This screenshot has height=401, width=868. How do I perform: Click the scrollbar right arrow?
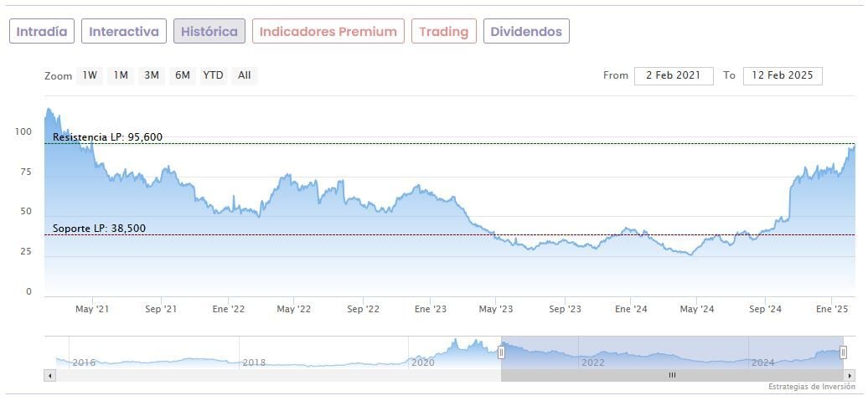point(849,376)
